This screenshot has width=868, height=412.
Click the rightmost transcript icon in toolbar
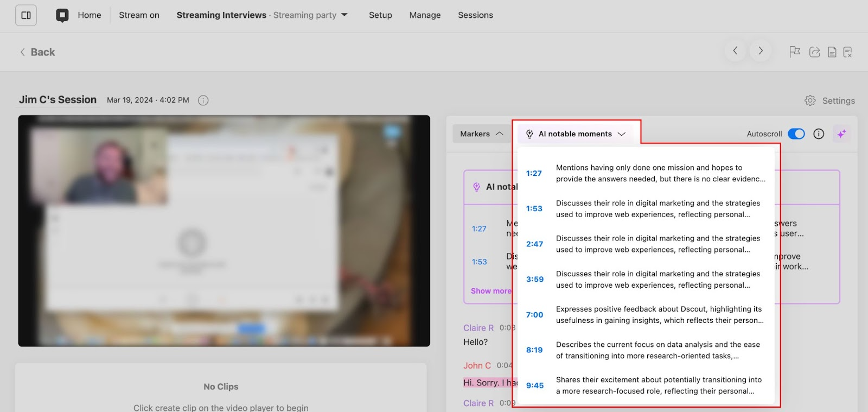848,52
